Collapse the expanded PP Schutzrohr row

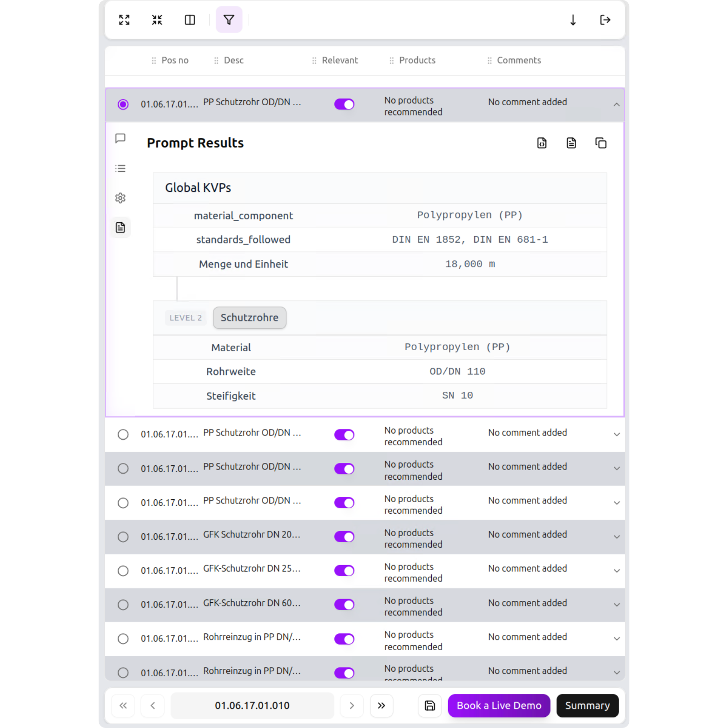coord(616,104)
